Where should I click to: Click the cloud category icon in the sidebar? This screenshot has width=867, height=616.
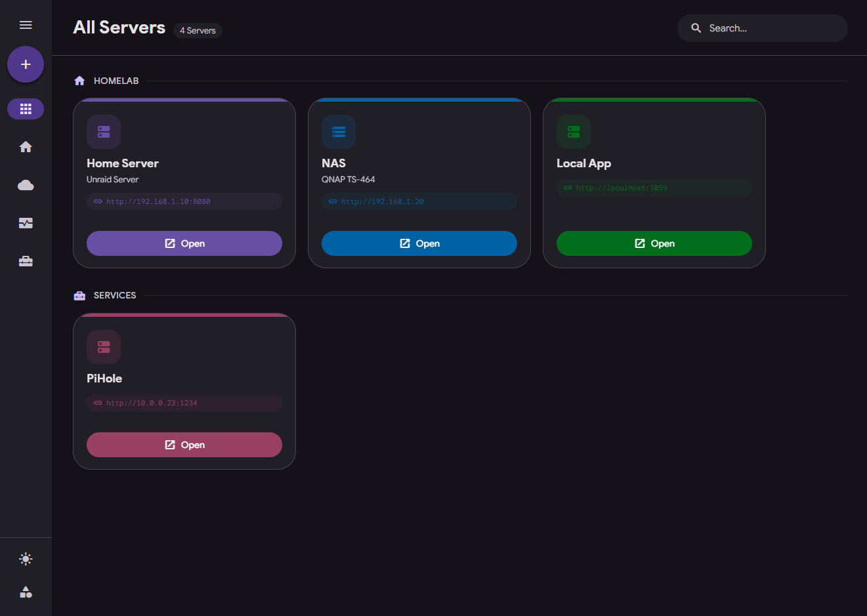25,184
